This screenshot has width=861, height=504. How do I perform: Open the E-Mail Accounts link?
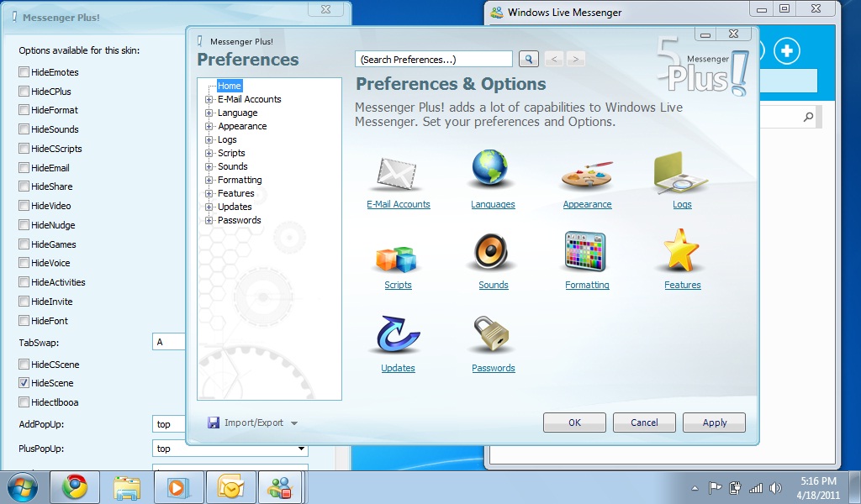398,204
